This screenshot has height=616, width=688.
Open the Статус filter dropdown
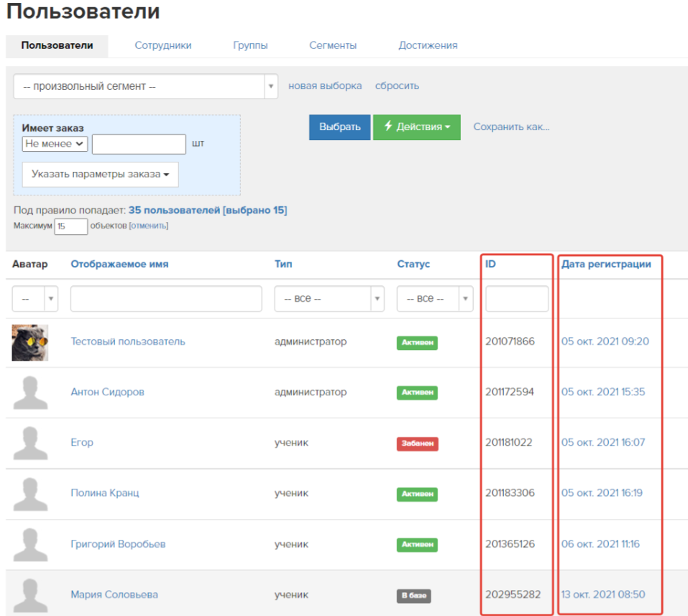[x=435, y=299]
